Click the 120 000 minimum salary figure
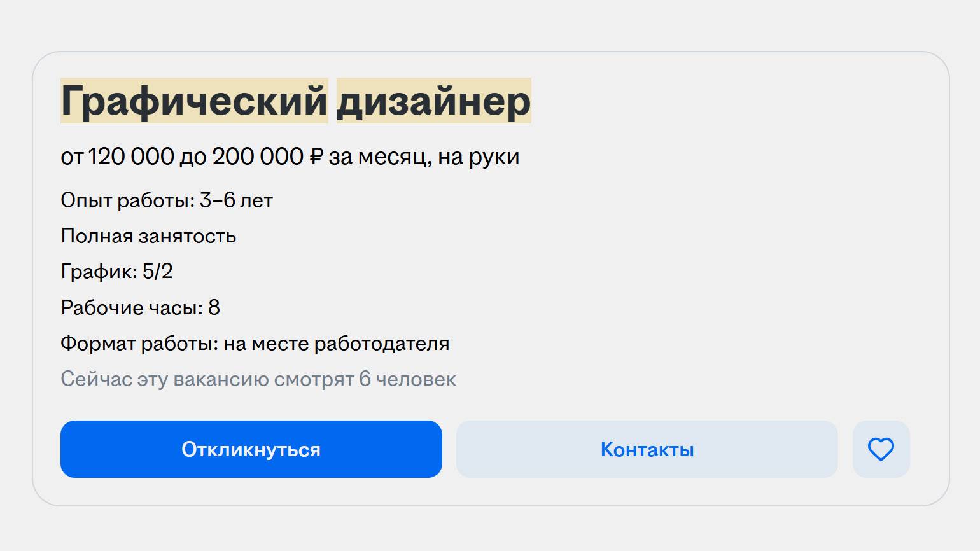 click(131, 157)
